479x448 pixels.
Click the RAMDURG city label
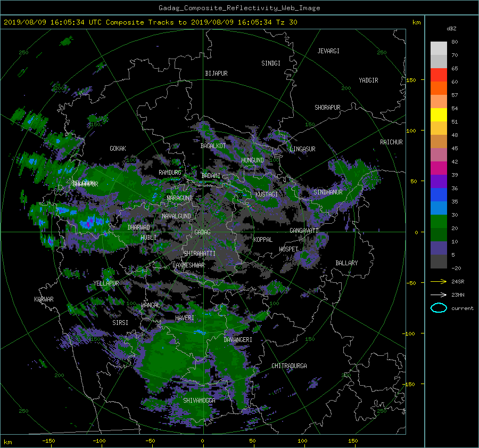tap(170, 173)
